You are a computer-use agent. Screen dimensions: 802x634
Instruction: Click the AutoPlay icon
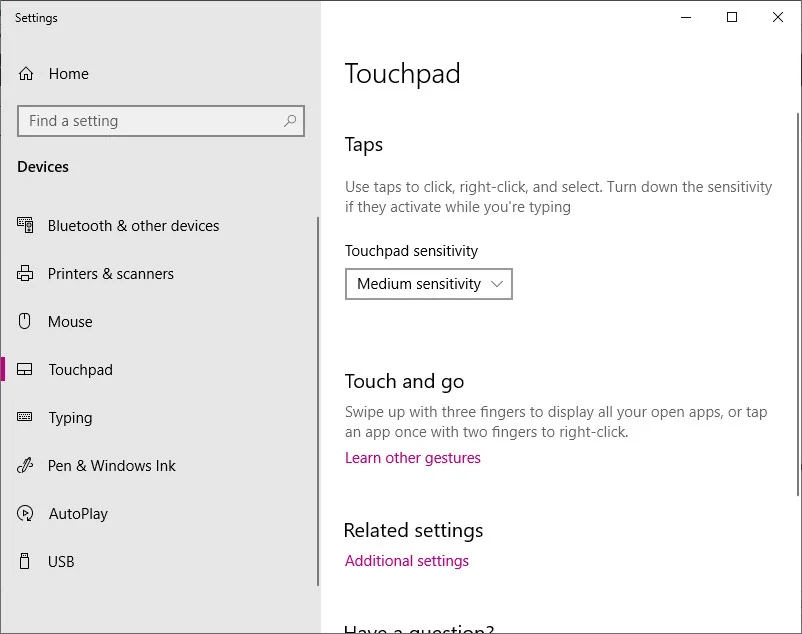25,513
